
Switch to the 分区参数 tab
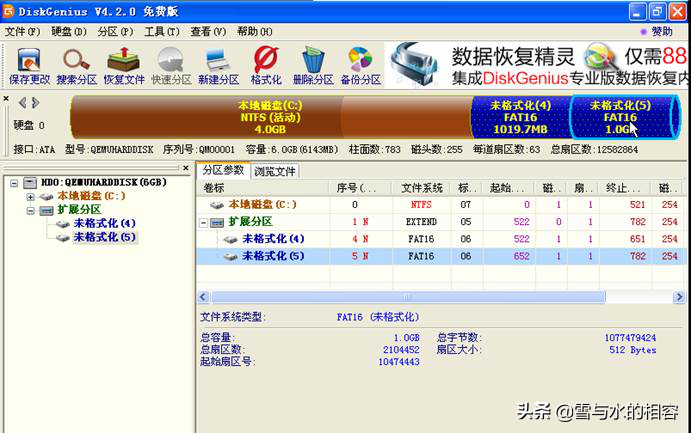223,170
